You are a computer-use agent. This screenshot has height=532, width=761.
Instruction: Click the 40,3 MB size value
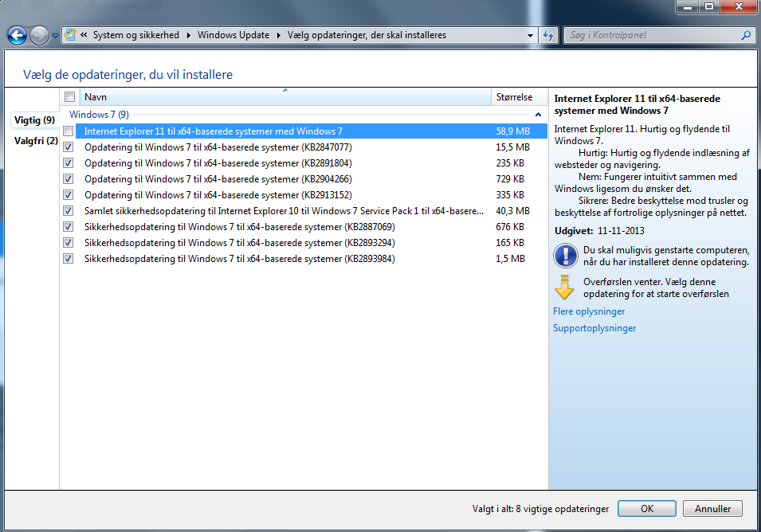pos(512,211)
